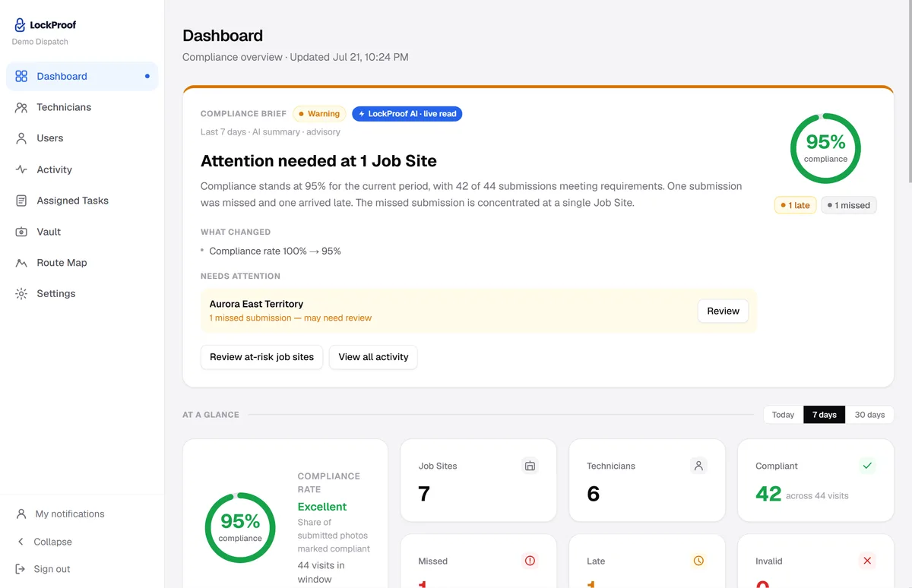Click the Excellent rating label
The image size is (912, 588).
pyautogui.click(x=322, y=507)
